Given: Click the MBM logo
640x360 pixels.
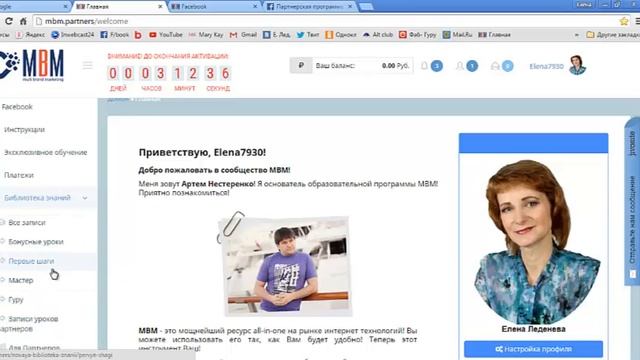Looking at the screenshot, I should coord(32,65).
